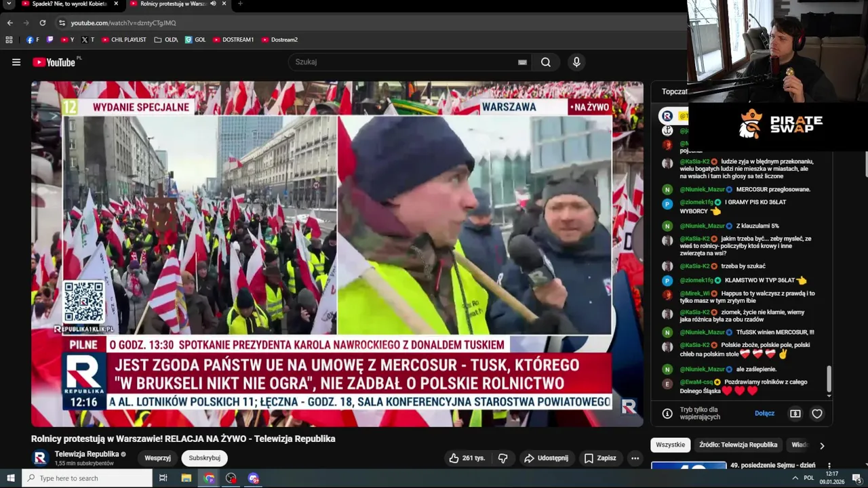Screen dimensions: 868x488
Task: Open the Windows notification center
Action: [x=856, y=478]
